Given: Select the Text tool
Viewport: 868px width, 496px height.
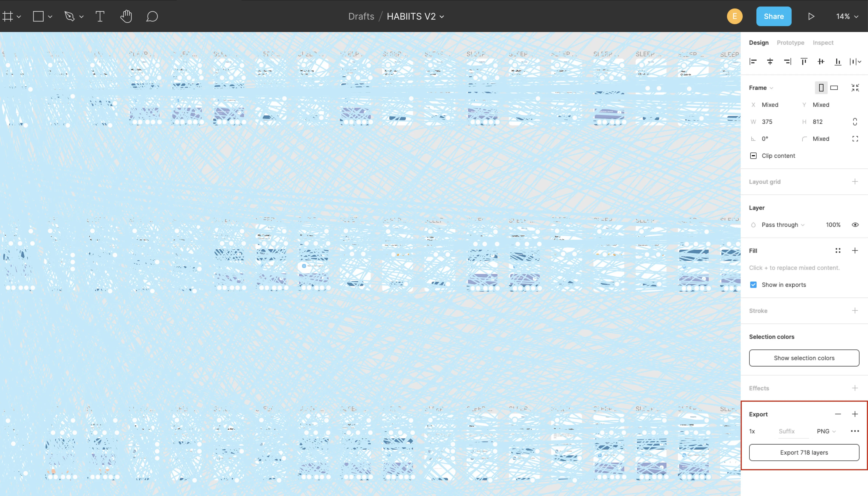Looking at the screenshot, I should [x=100, y=16].
